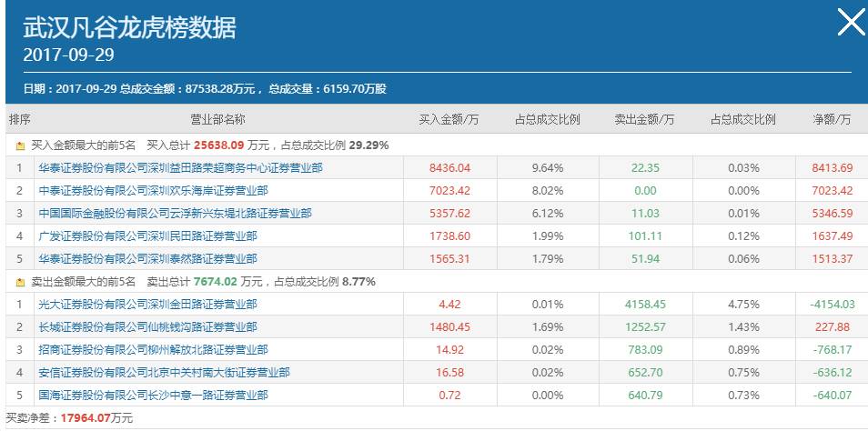Click the 排序 column header
The image size is (868, 431).
(x=19, y=120)
